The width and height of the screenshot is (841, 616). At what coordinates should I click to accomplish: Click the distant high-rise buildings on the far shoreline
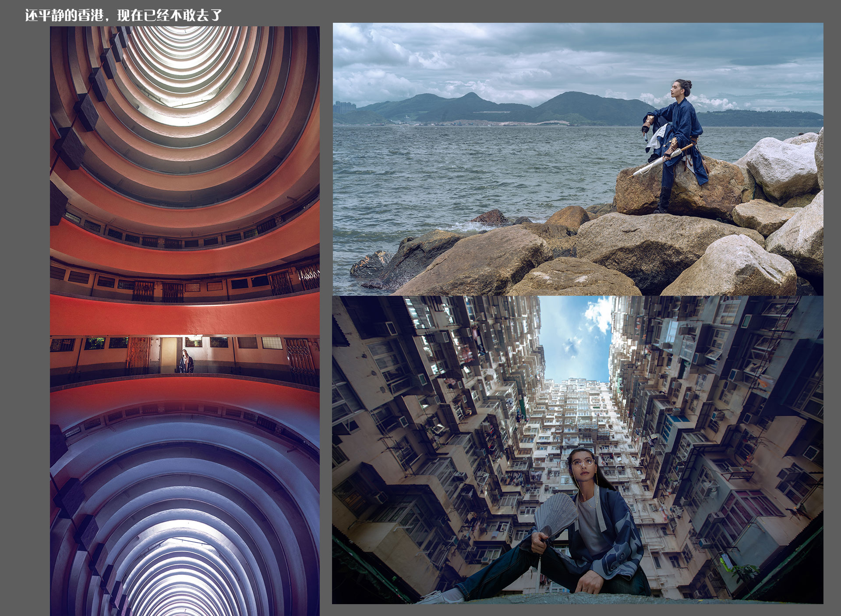coord(344,108)
